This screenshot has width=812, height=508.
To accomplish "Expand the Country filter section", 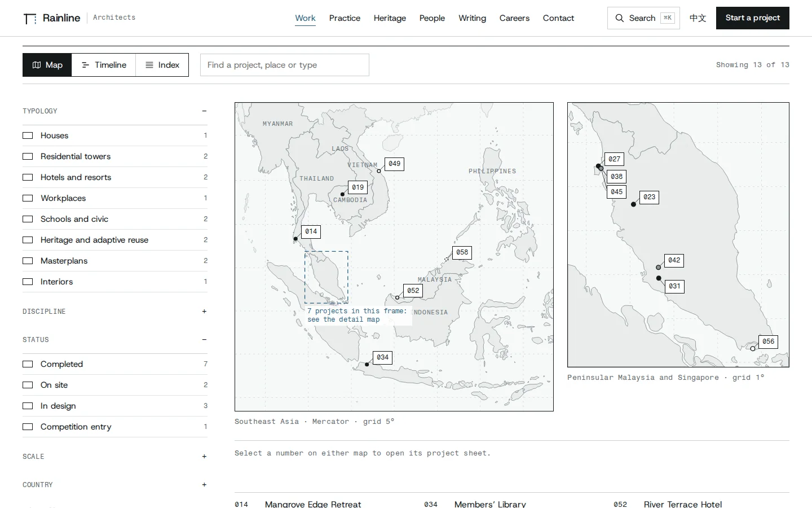I will pyautogui.click(x=115, y=485).
